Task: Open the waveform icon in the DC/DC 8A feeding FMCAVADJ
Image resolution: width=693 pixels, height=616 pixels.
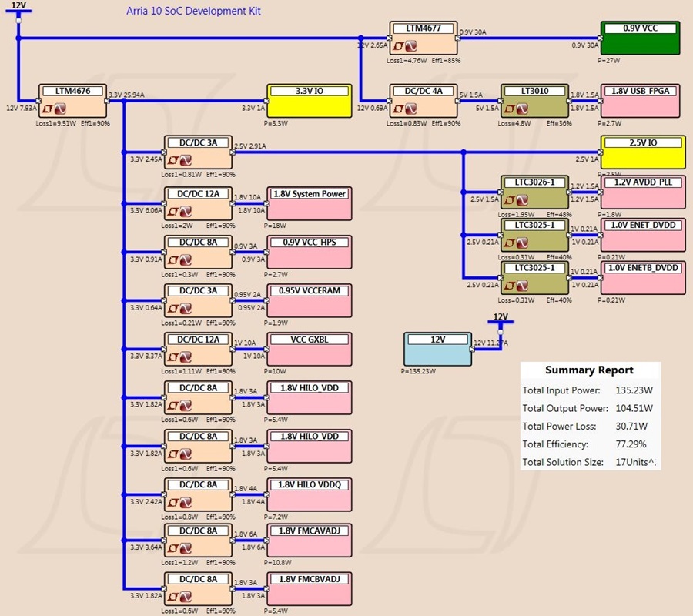Action: point(186,548)
